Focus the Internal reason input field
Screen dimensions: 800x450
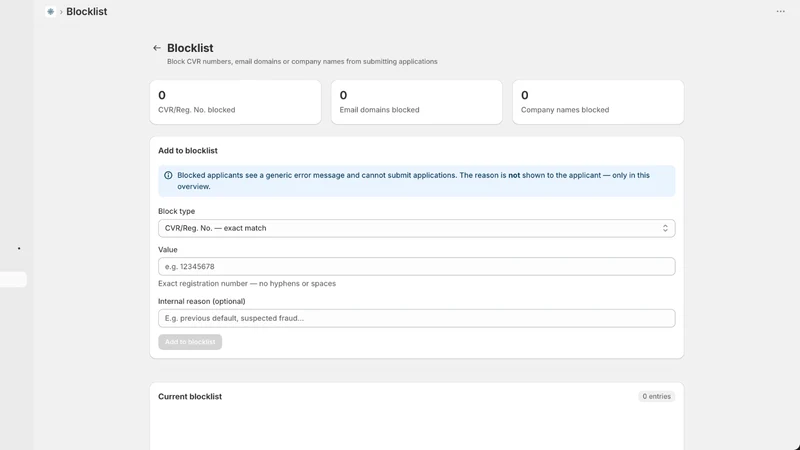pos(416,318)
